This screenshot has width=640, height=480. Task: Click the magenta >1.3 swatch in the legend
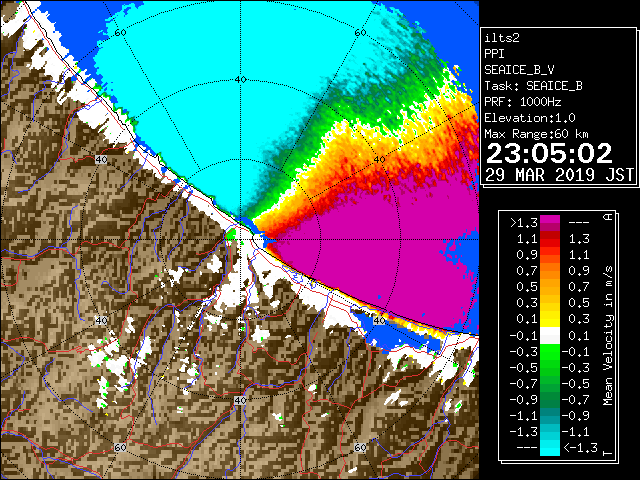coord(550,223)
